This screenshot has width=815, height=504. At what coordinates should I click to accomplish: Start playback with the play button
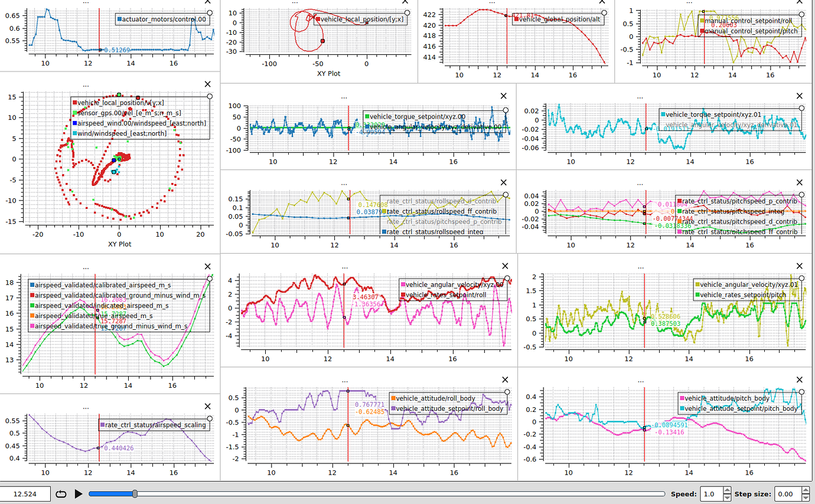(x=79, y=494)
